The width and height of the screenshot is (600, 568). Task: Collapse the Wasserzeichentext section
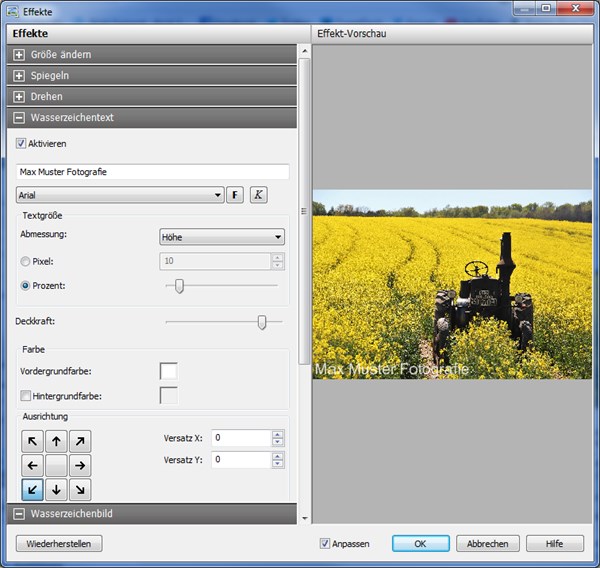point(19,118)
